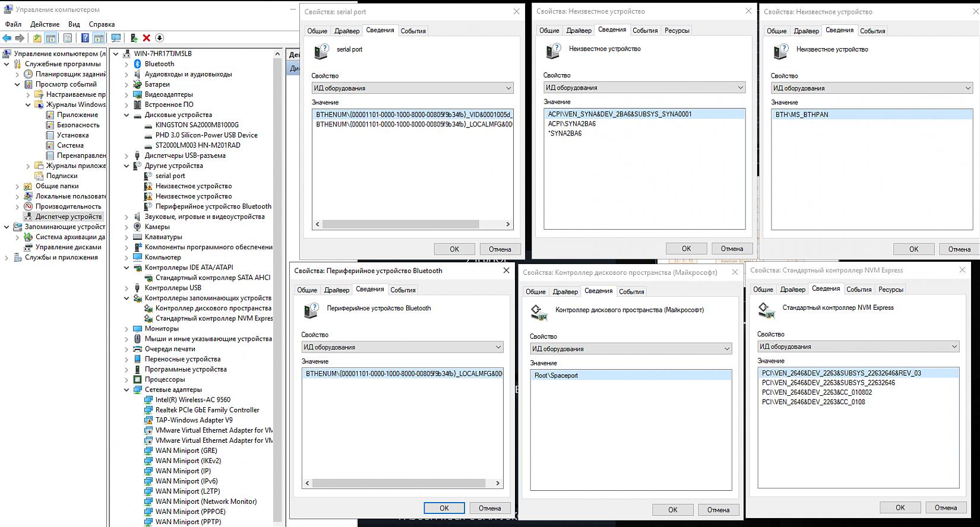Switch to Ресурсы tab in NVM Express dialog
The width and height of the screenshot is (980, 527).
890,290
